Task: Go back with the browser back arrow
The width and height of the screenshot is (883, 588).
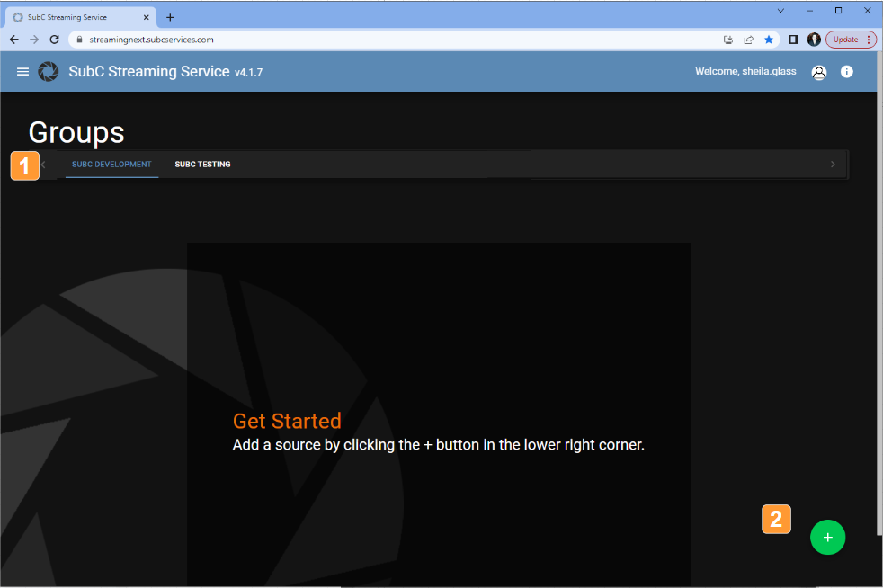Action: tap(14, 40)
